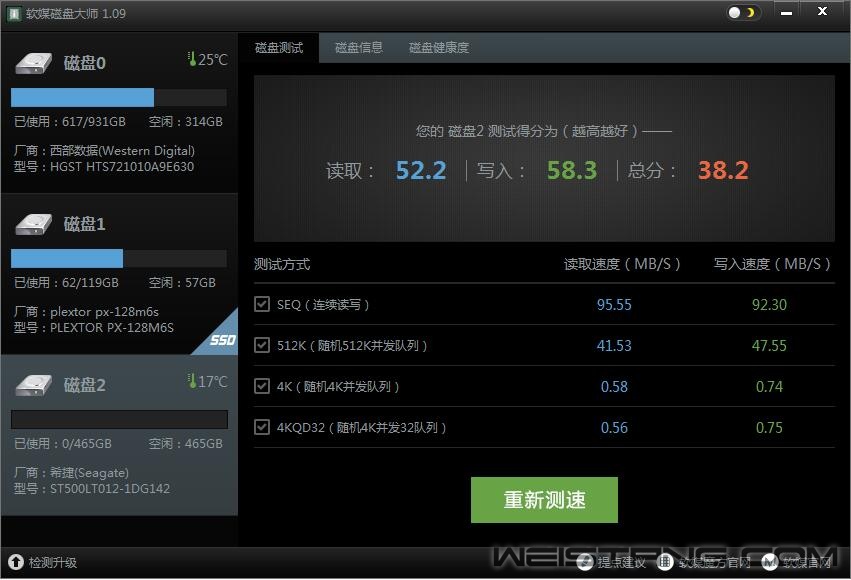Click the 软媒磁盘大师 1.09 title text
This screenshot has width=851, height=580.
point(75,14)
